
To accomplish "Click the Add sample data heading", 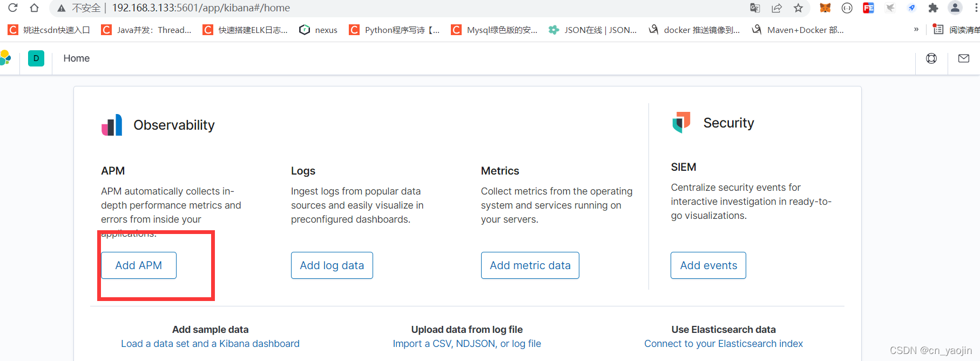I will 210,330.
